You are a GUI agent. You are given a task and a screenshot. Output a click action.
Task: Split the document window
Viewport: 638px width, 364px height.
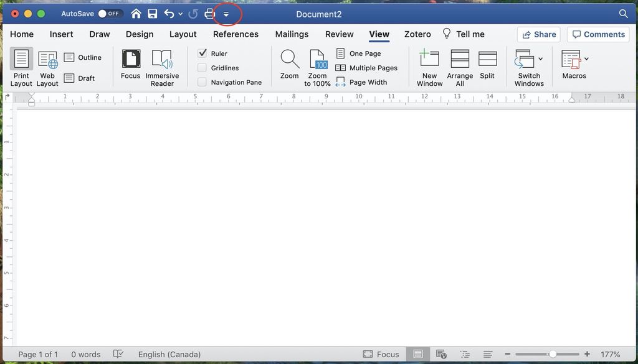[x=487, y=65]
